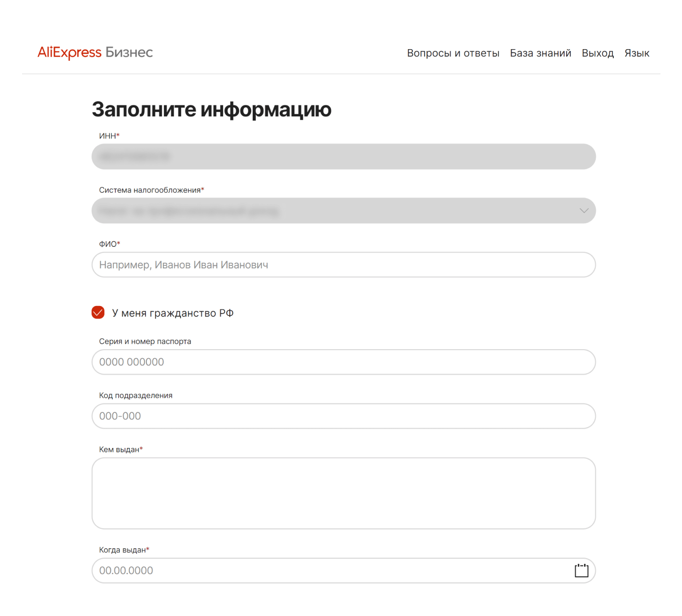Open the 'Язык' language menu
Image resolution: width=682 pixels, height=616 pixels.
click(637, 53)
